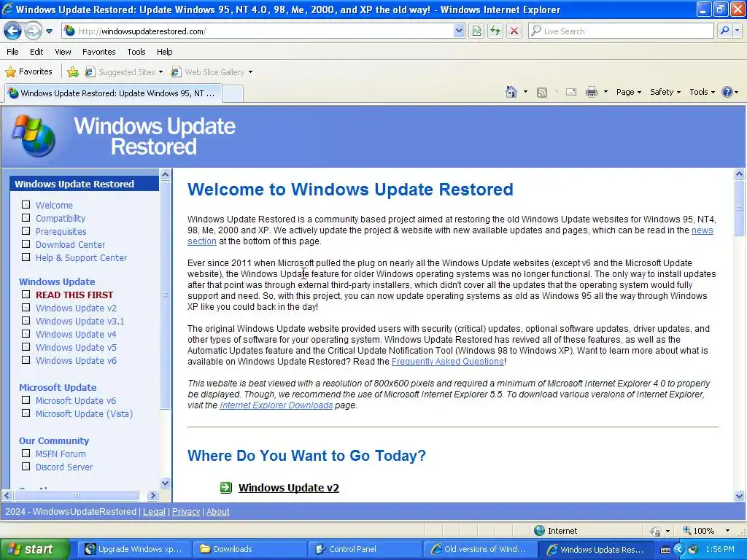Viewport: 747px width, 560px height.
Task: Open the Page command bar menu
Action: click(x=628, y=92)
